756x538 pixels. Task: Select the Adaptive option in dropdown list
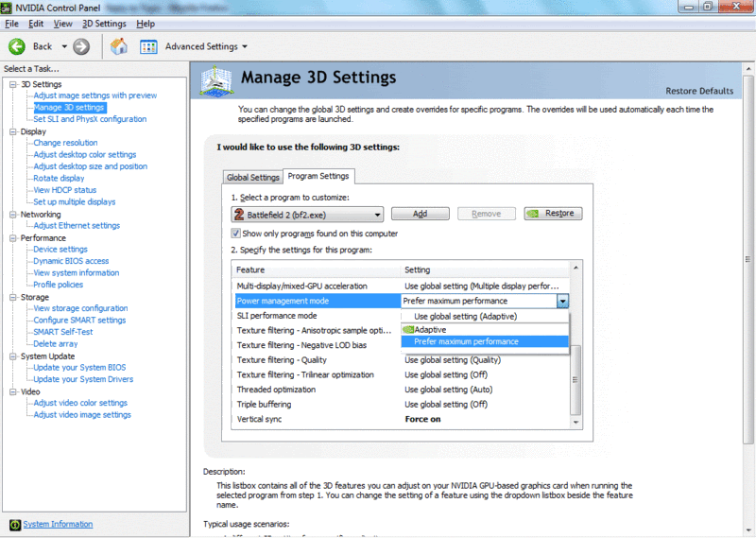point(485,330)
